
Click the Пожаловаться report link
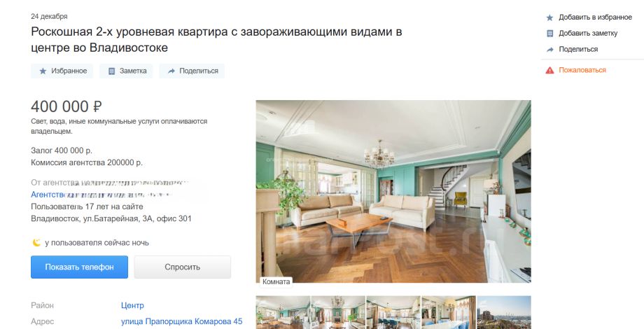tap(582, 70)
